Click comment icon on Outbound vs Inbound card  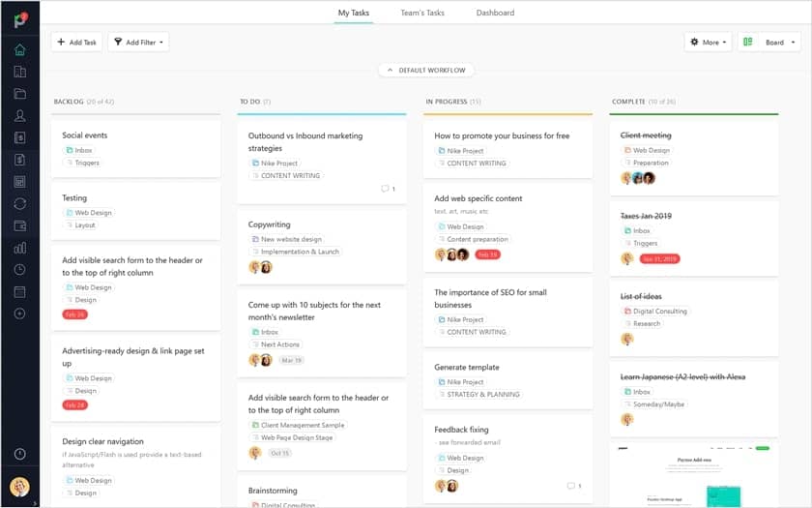385,189
